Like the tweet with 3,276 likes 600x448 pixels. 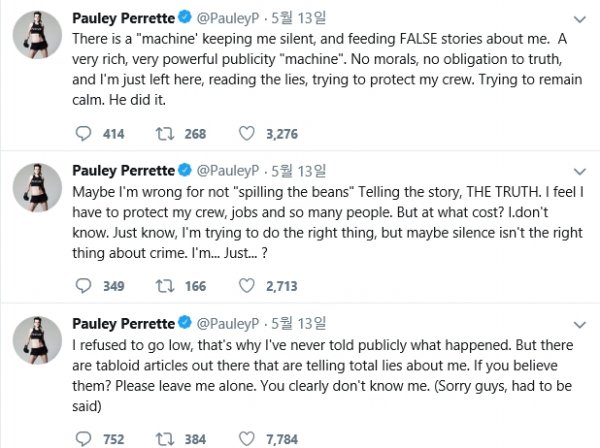click(248, 132)
